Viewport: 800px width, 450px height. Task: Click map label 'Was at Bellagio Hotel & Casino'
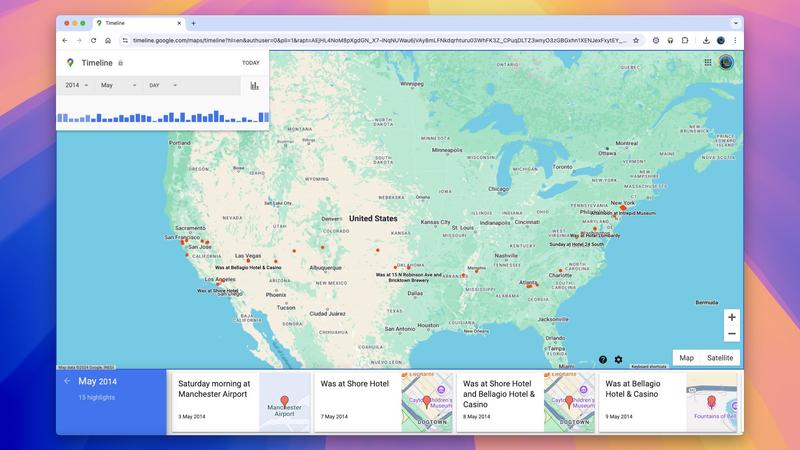[x=248, y=267]
